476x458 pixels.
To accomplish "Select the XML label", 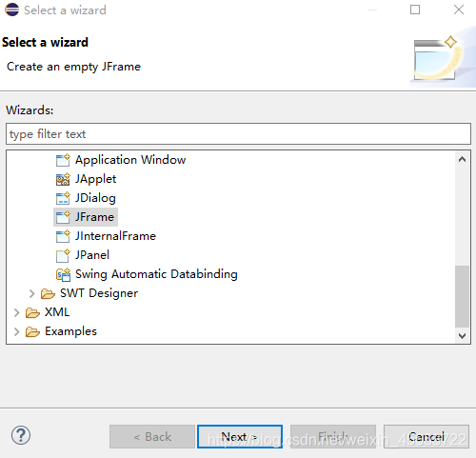I will tap(57, 312).
